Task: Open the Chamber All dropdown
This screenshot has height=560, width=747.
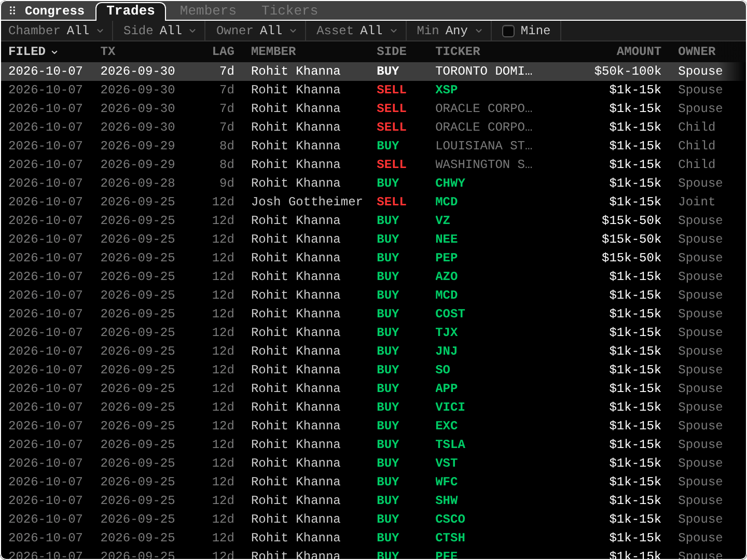Action: (56, 31)
